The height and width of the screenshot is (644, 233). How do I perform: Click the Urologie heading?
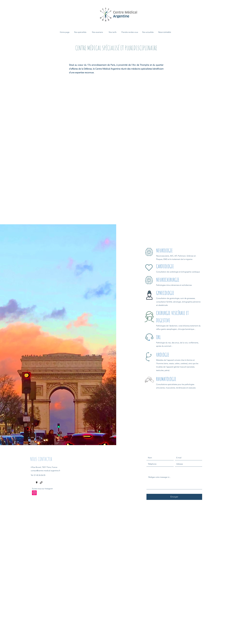point(162,355)
